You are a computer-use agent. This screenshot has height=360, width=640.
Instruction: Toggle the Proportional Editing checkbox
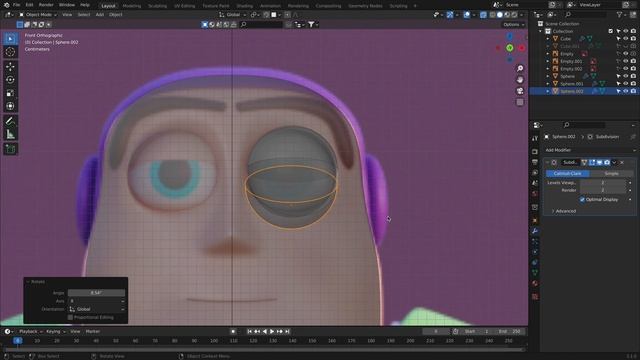pyautogui.click(x=70, y=317)
